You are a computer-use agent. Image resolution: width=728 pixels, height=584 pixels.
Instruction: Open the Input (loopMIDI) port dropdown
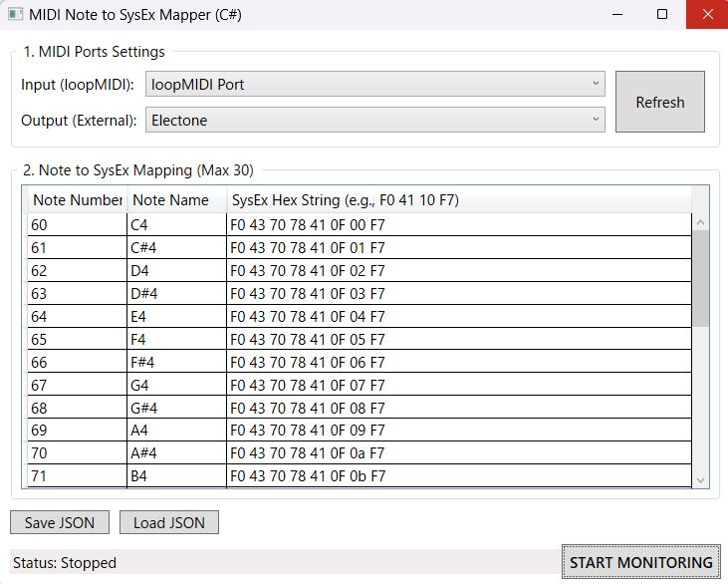[x=375, y=84]
